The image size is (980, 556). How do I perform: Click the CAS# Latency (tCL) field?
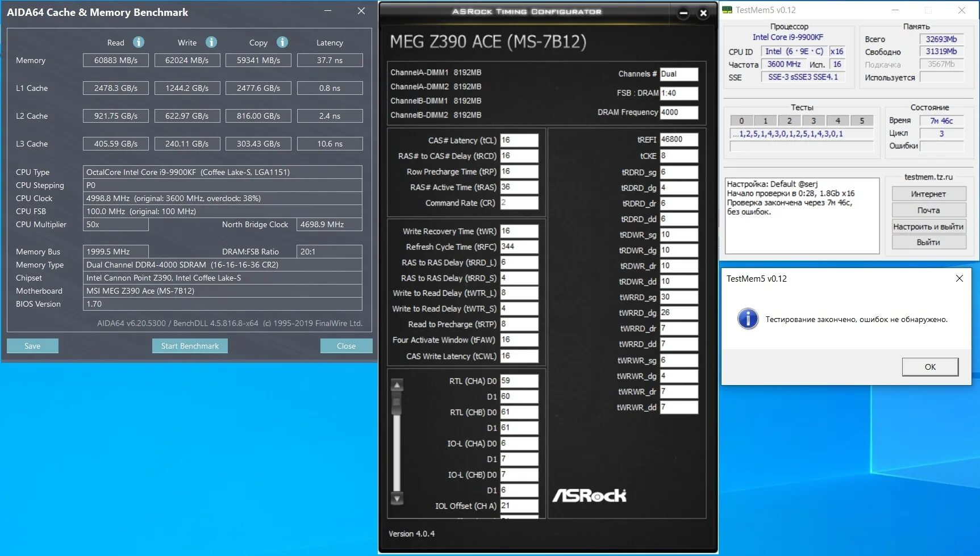click(519, 140)
